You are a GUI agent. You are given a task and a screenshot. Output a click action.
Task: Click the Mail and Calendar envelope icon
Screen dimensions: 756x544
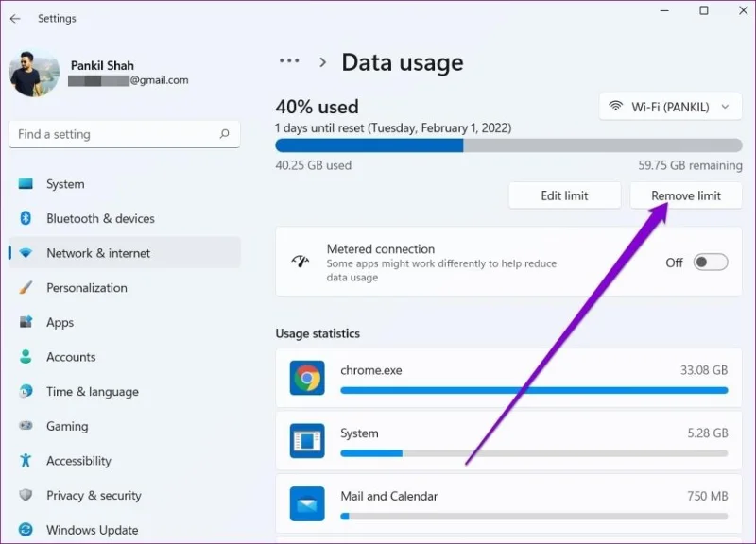pyautogui.click(x=307, y=503)
